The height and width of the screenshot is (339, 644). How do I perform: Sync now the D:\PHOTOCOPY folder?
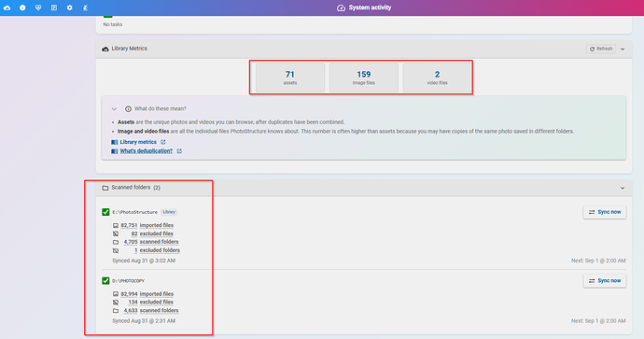point(605,281)
